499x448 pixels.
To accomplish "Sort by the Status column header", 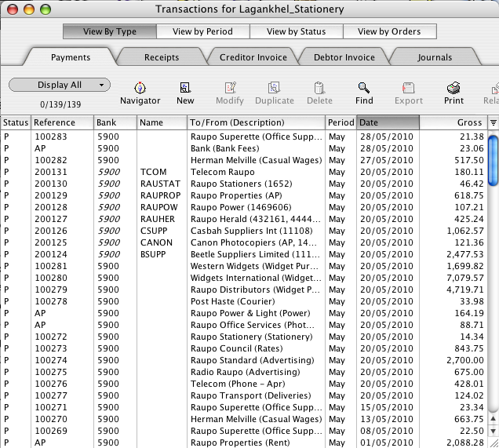I will point(16,122).
